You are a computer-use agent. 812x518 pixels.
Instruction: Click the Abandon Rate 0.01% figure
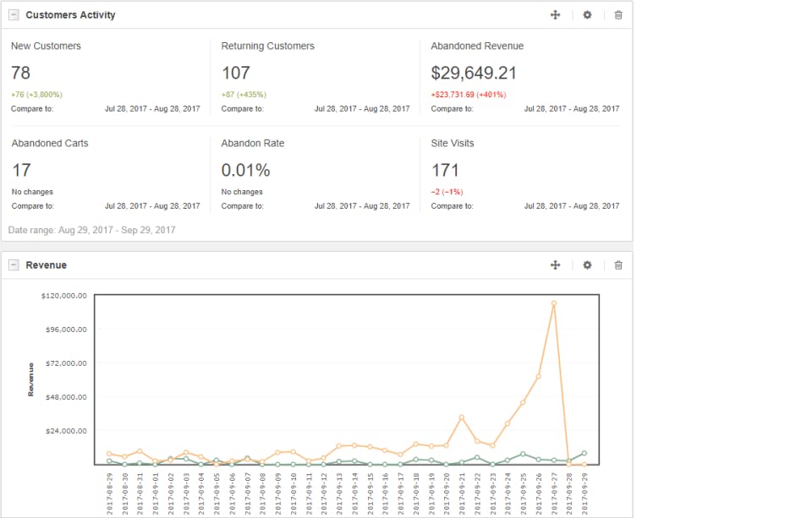(x=245, y=171)
